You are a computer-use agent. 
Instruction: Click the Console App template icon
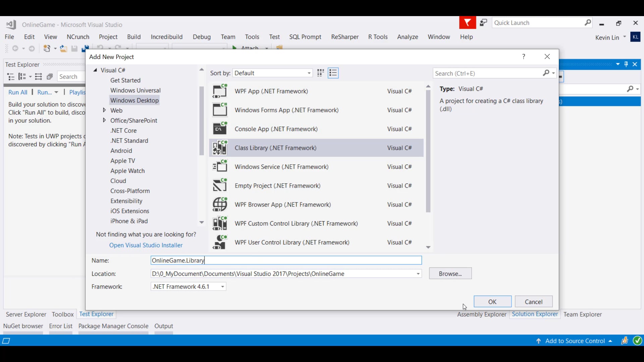point(220,129)
